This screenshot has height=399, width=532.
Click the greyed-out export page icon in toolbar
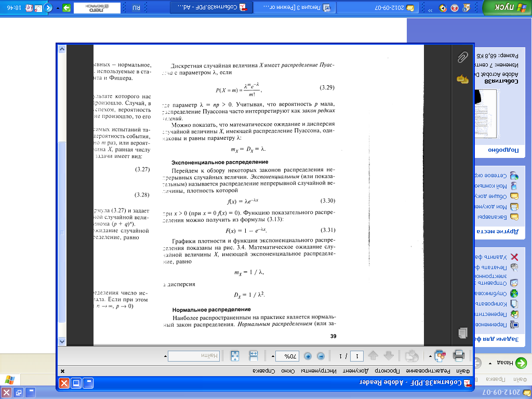point(412,356)
